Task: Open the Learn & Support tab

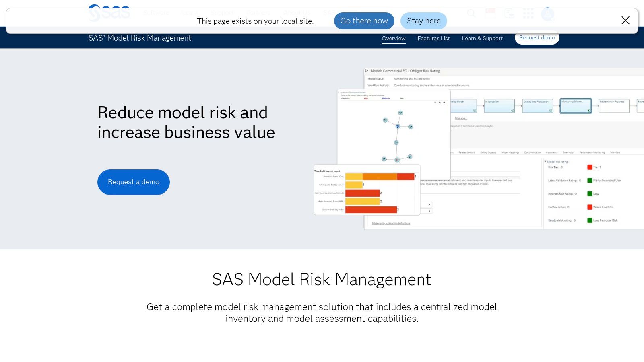Action: click(482, 39)
